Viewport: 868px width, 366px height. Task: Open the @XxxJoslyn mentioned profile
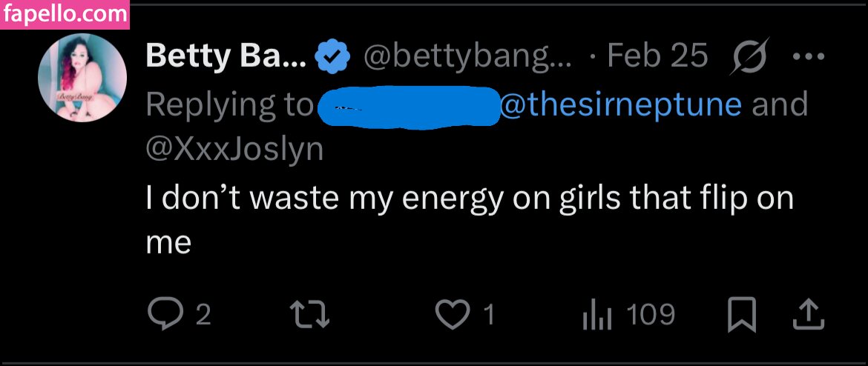[234, 149]
